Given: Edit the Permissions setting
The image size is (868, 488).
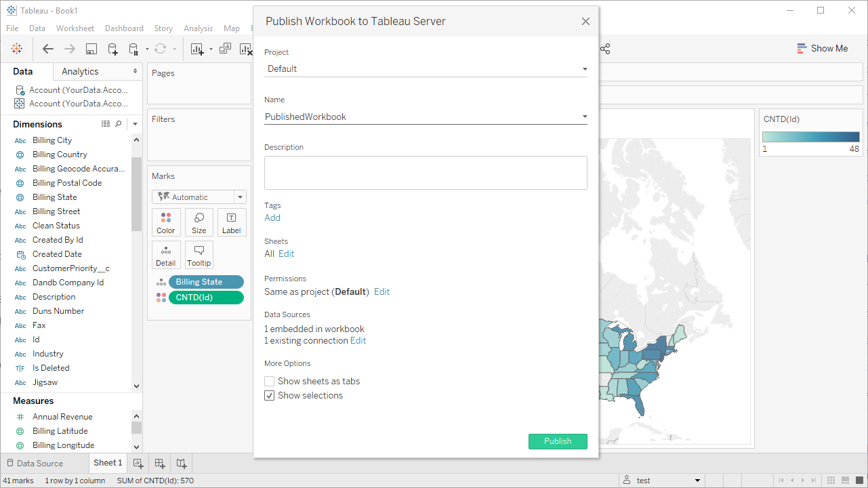Looking at the screenshot, I should pyautogui.click(x=382, y=292).
